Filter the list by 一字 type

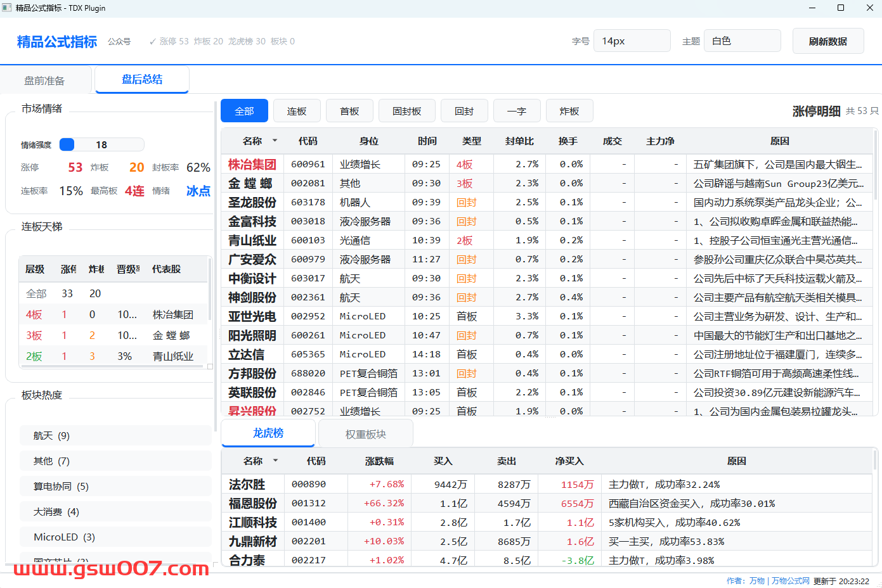point(517,111)
